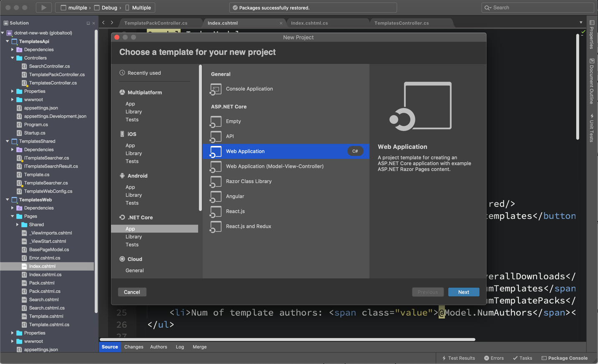Image resolution: width=598 pixels, height=364 pixels.
Task: Click the editor horizontal scrollbar
Action: click(287, 339)
